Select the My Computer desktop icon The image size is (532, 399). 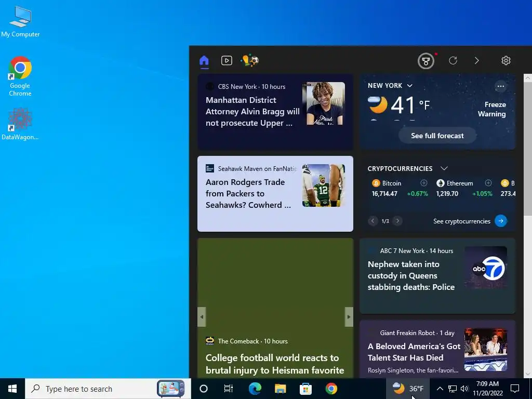click(x=20, y=21)
